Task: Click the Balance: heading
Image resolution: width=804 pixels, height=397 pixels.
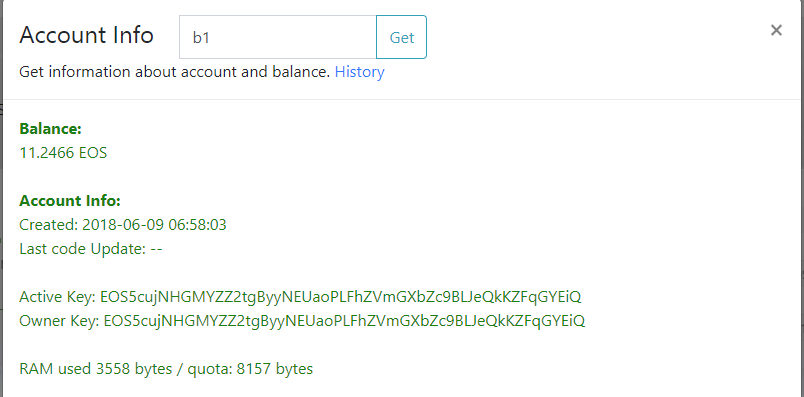Action: click(50, 129)
